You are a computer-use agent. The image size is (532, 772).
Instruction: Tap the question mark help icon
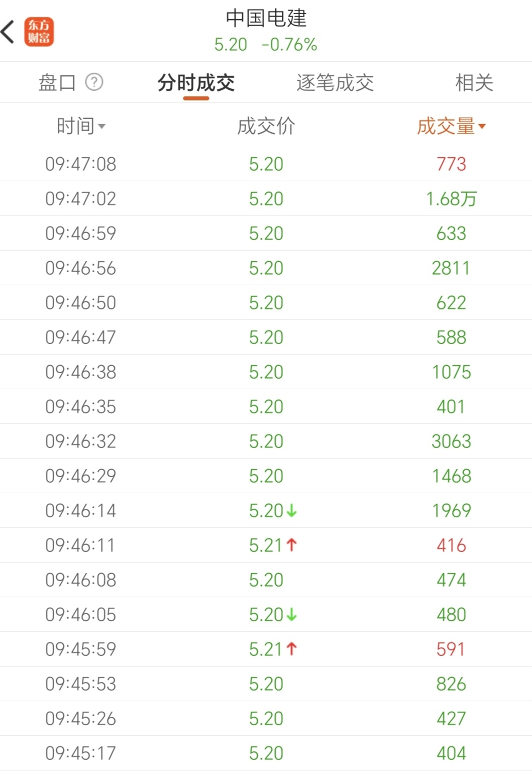pyautogui.click(x=94, y=82)
